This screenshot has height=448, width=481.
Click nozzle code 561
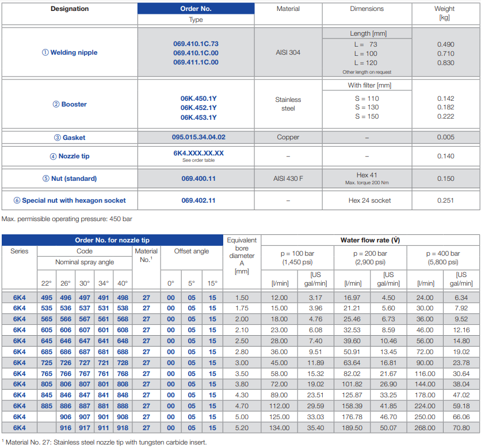pos(104,320)
